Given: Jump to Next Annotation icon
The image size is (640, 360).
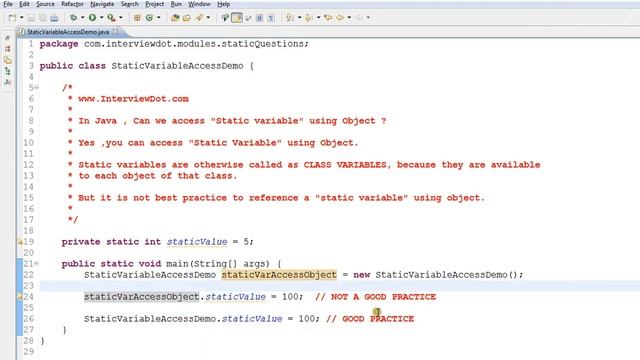Looking at the screenshot, I should point(289,18).
